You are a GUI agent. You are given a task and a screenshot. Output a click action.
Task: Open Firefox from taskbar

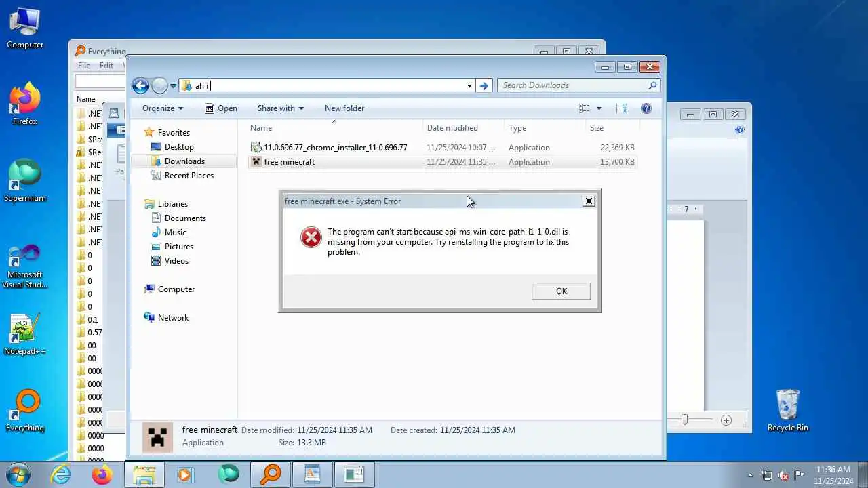point(102,474)
